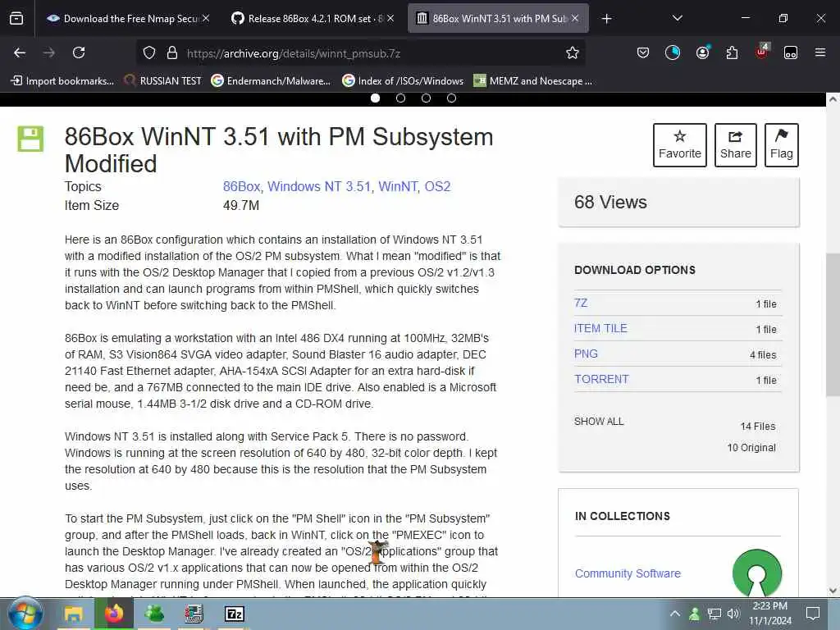Click the toolbar extension icon beside uBlock
This screenshot has width=840, height=630.
click(x=791, y=52)
